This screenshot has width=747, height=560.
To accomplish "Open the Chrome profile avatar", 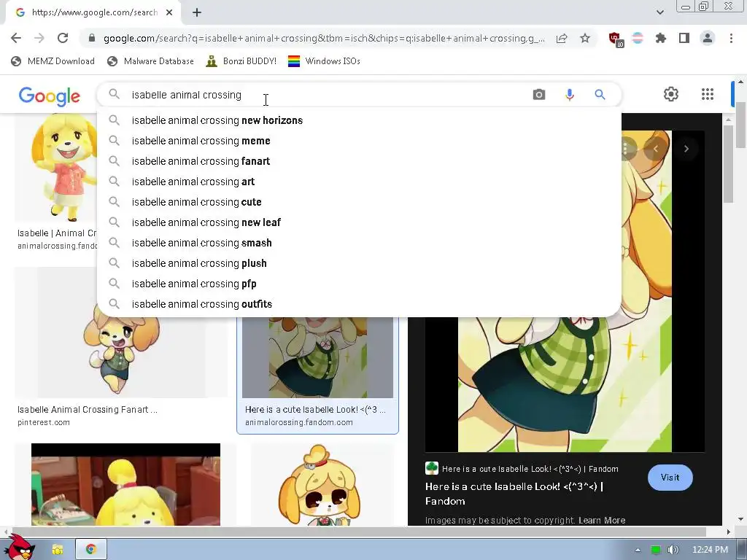I will coord(708,38).
